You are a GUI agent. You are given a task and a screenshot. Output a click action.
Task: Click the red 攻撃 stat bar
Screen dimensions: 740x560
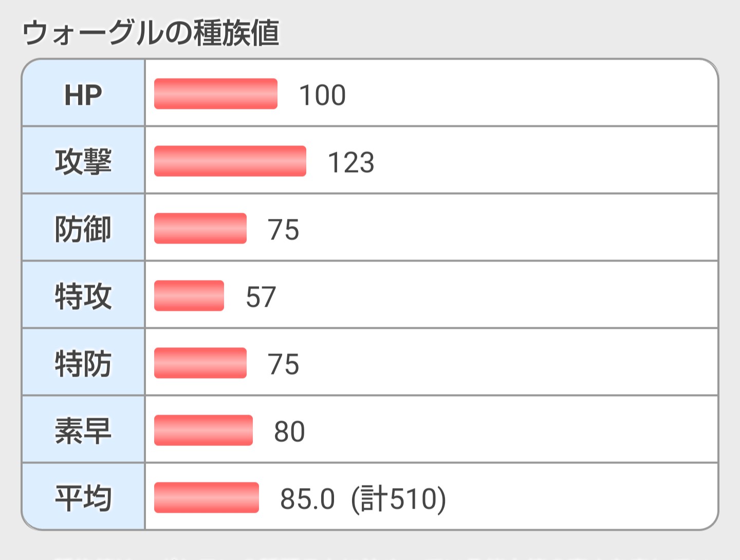click(230, 161)
